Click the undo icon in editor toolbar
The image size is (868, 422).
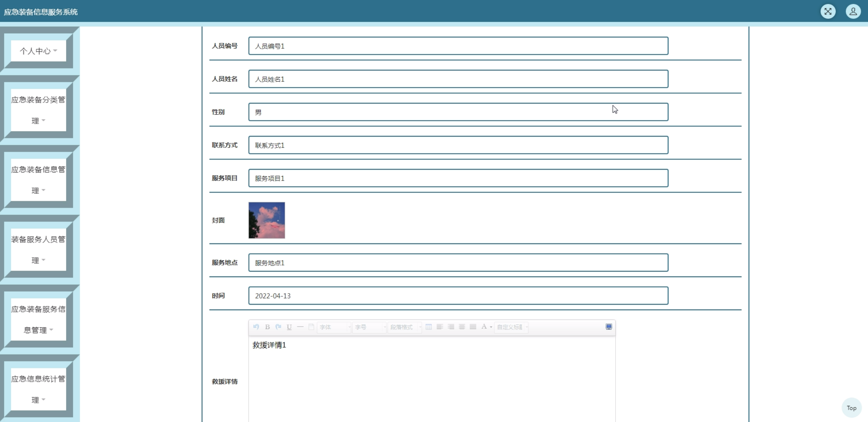point(256,327)
